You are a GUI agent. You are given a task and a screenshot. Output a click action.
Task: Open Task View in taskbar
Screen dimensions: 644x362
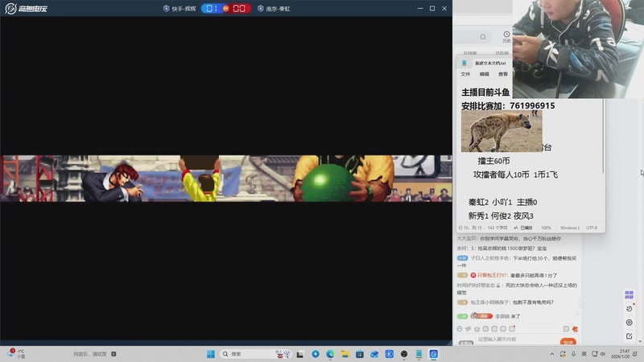[300, 354]
